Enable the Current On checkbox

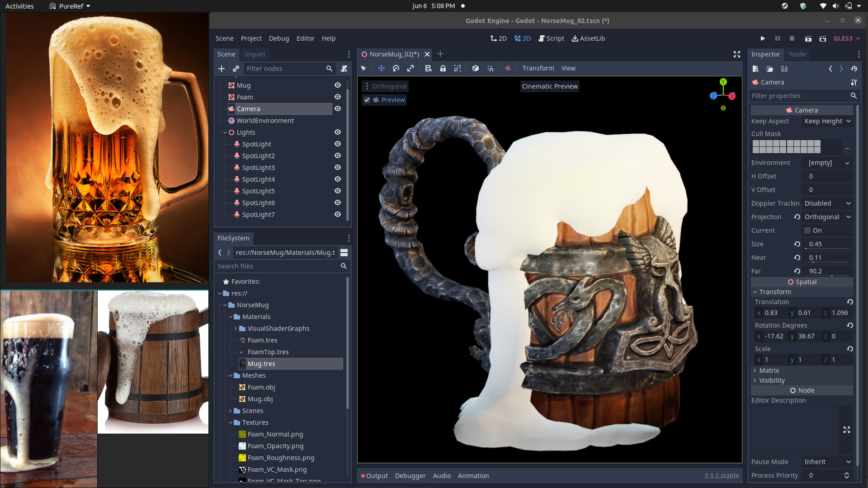pos(807,230)
